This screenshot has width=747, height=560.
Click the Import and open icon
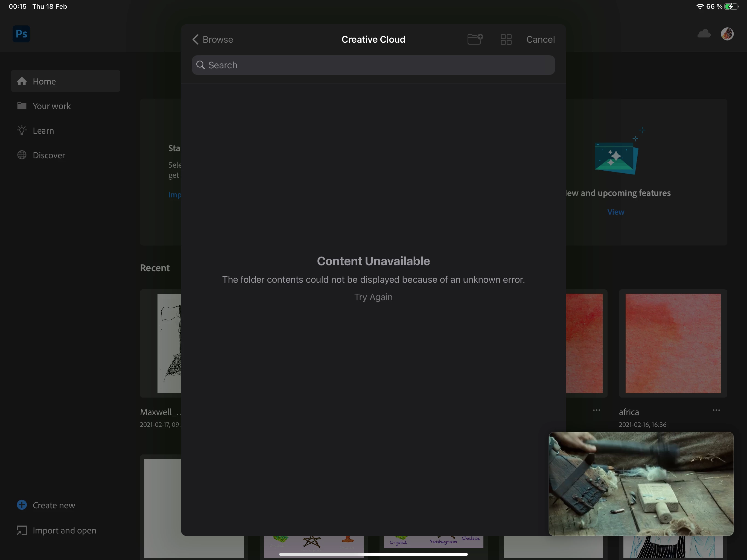[x=22, y=530]
